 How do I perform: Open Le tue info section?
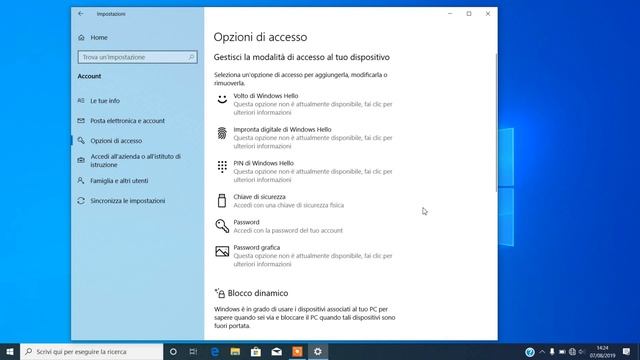[x=105, y=100]
